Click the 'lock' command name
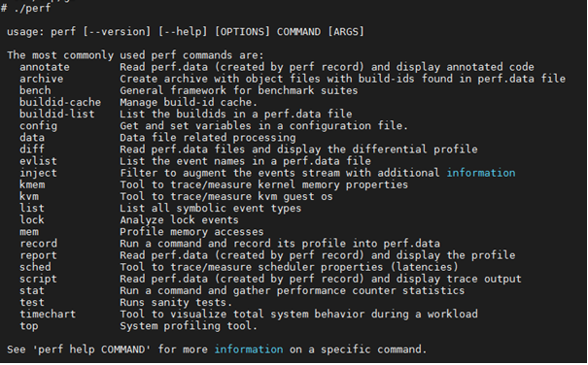 coord(32,220)
